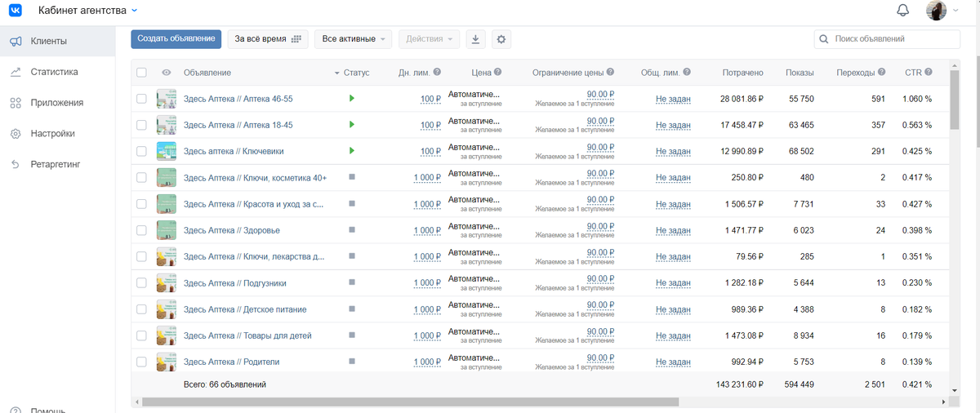Edit Не задан limit for Здоровье row
This screenshot has height=413, width=980.
pos(673,231)
